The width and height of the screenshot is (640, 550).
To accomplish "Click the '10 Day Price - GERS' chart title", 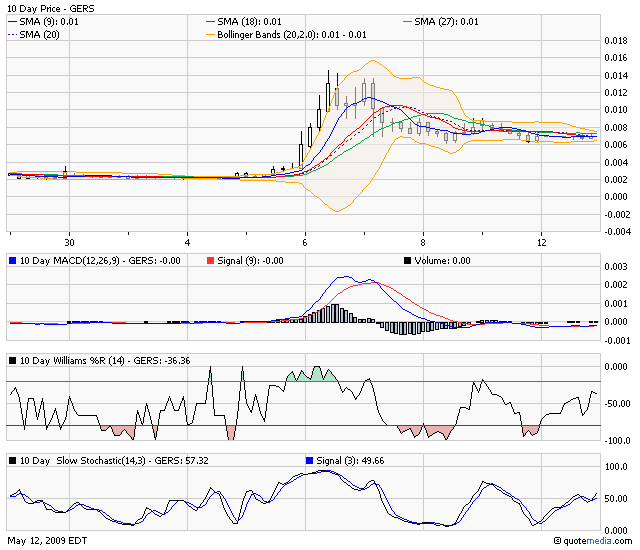I will [x=51, y=8].
